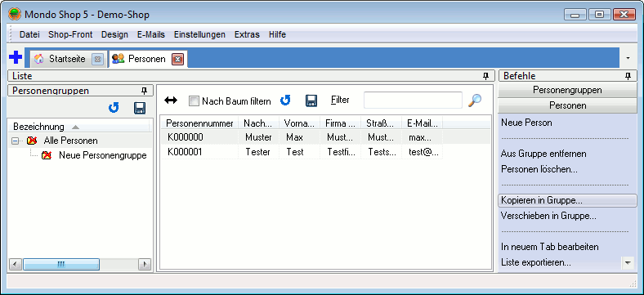Choose Neue Person command
644x295 pixels.
tap(526, 123)
